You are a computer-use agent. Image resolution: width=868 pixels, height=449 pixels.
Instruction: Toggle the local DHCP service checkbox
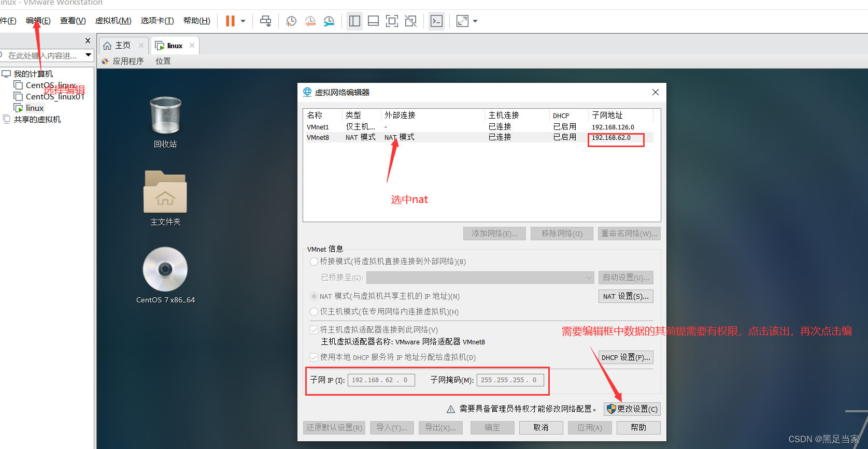(314, 357)
